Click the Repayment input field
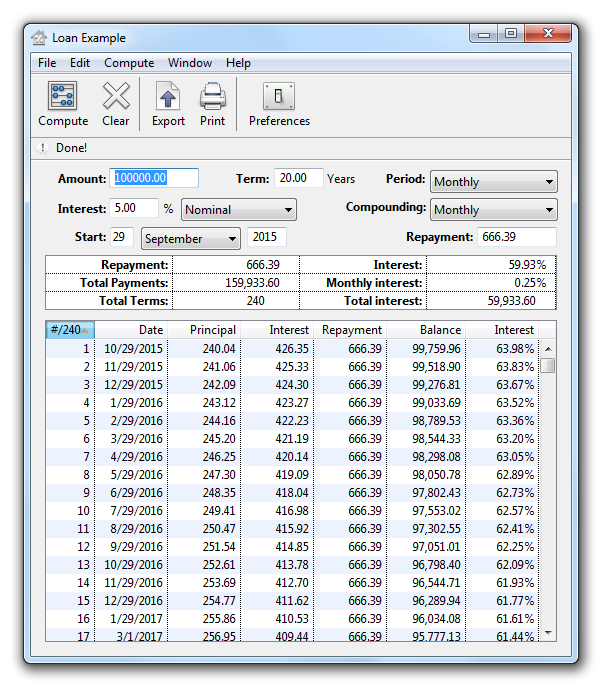 pyautogui.click(x=517, y=237)
